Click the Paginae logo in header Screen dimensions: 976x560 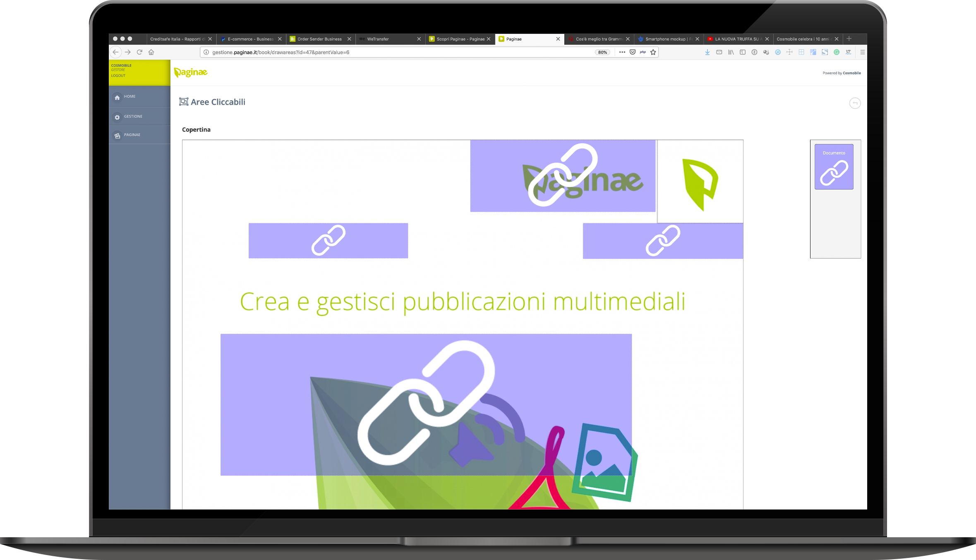(191, 72)
